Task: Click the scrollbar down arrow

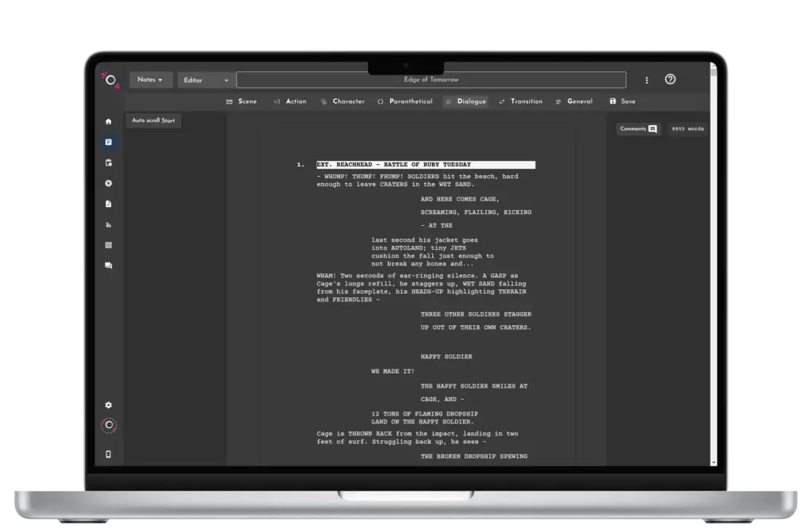Action: pos(714,463)
